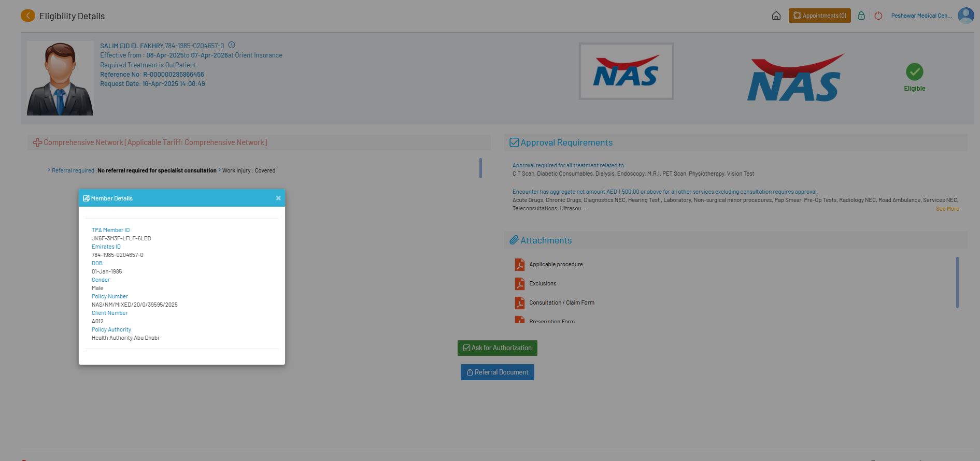980x461 pixels.
Task: Open the PDF icon for Exclusions
Action: pos(520,284)
